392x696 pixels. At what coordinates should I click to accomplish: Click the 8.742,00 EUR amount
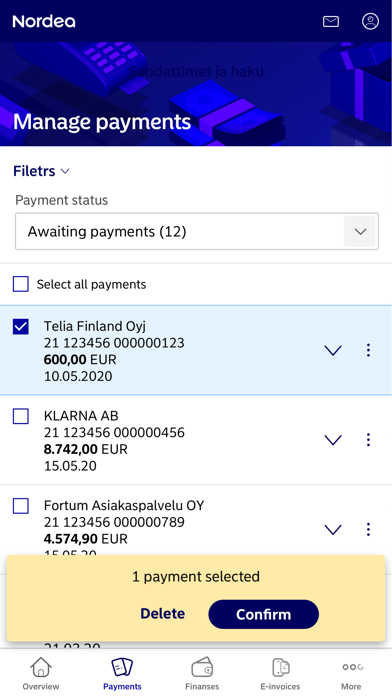click(x=86, y=449)
